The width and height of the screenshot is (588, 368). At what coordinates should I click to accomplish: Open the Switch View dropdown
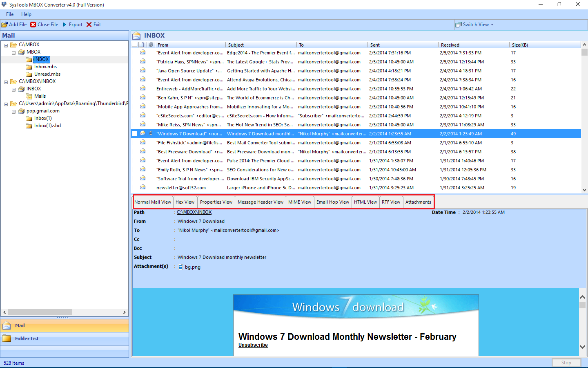tap(475, 25)
